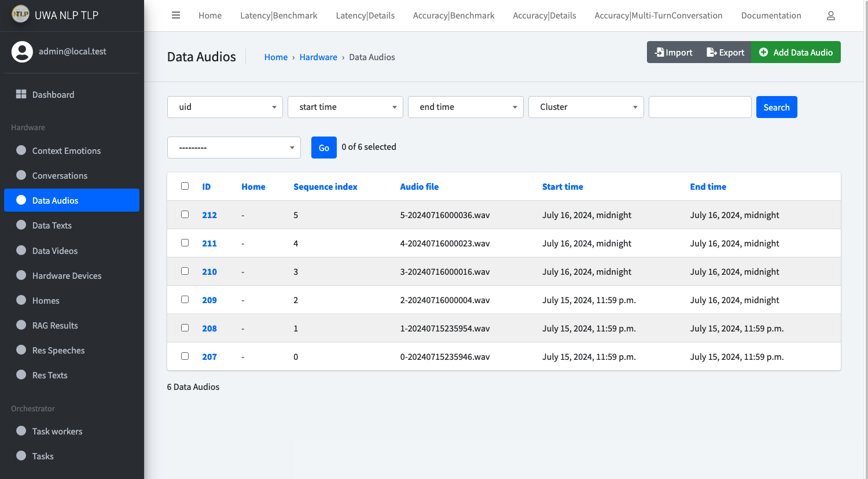Check the box for row ID 209

[x=185, y=300]
